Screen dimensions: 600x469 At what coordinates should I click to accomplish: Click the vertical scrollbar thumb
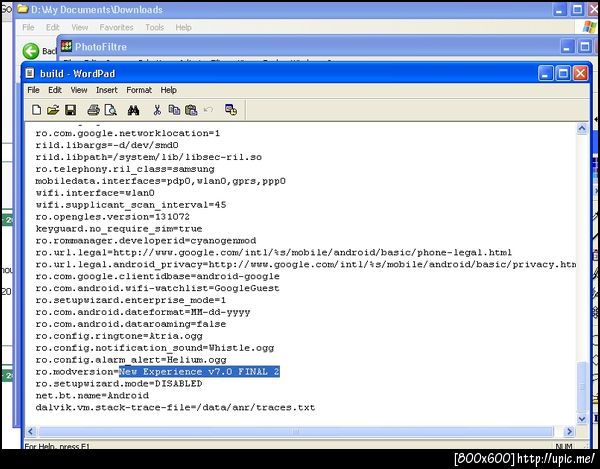point(582,387)
